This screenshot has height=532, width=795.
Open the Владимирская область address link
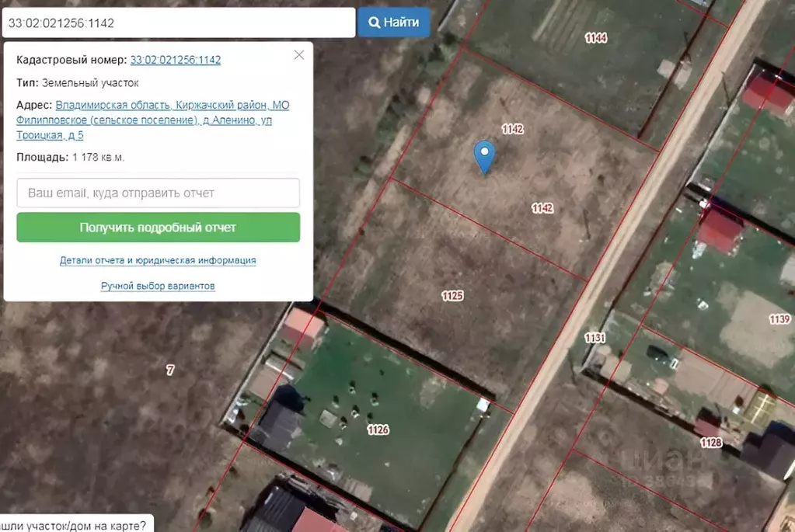[113, 105]
